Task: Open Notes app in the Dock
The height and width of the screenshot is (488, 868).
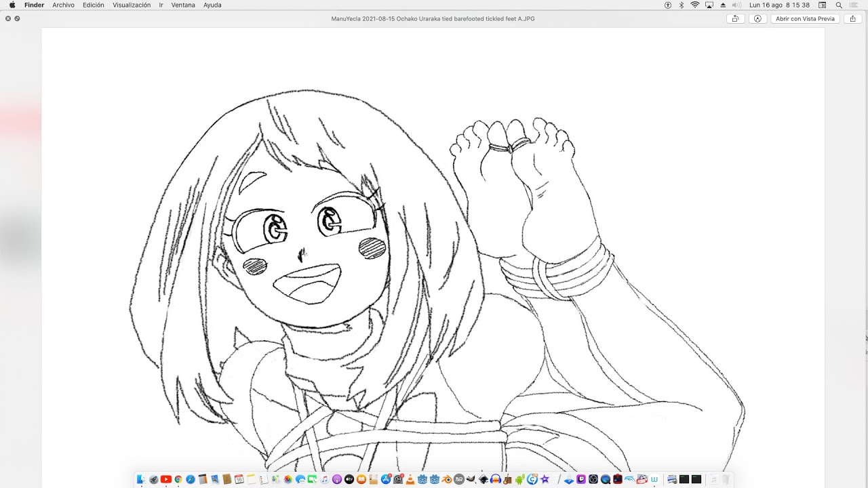Action: tap(252, 479)
